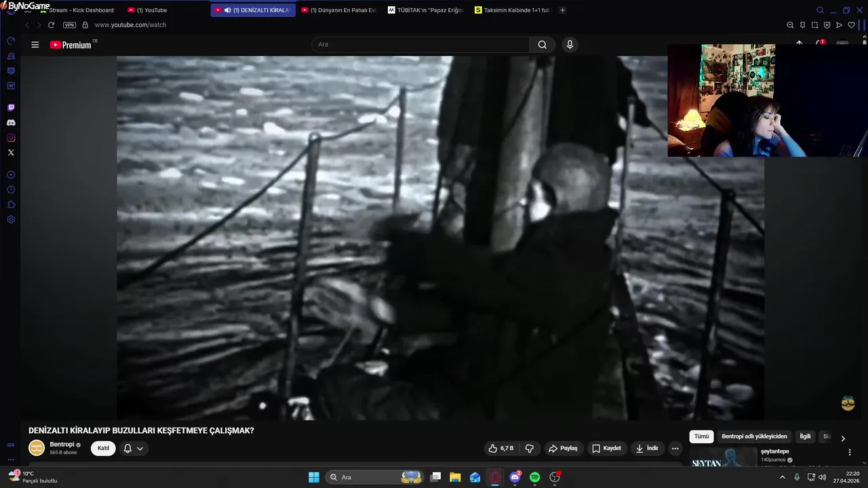Open extensions cube icon in sidebar

11,205
